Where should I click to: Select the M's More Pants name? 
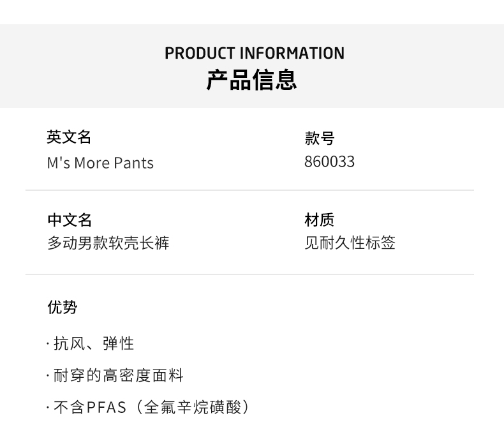100,163
